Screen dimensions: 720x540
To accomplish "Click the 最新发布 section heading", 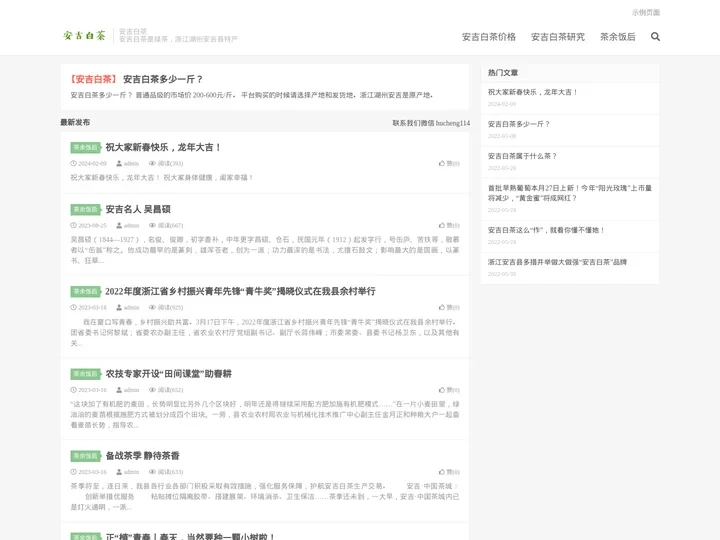I will (75, 122).
